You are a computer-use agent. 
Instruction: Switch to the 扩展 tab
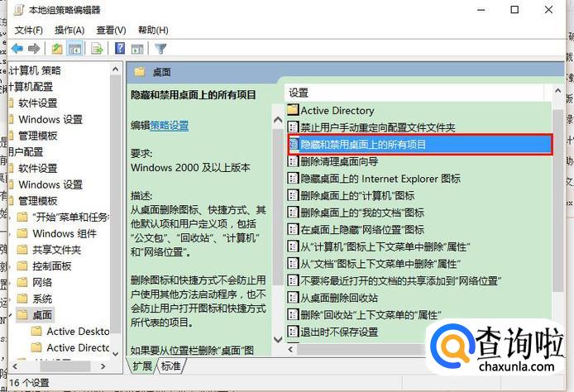[x=142, y=366]
